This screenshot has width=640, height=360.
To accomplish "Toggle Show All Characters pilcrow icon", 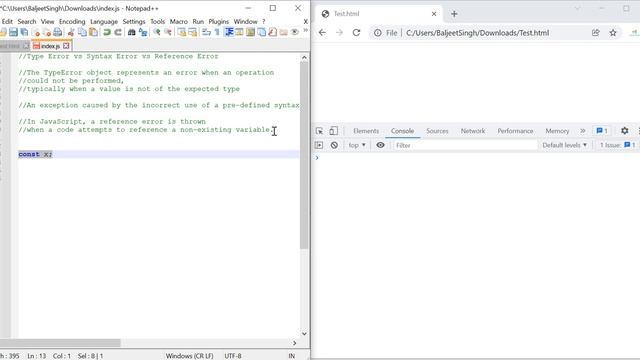I will (x=217, y=32).
